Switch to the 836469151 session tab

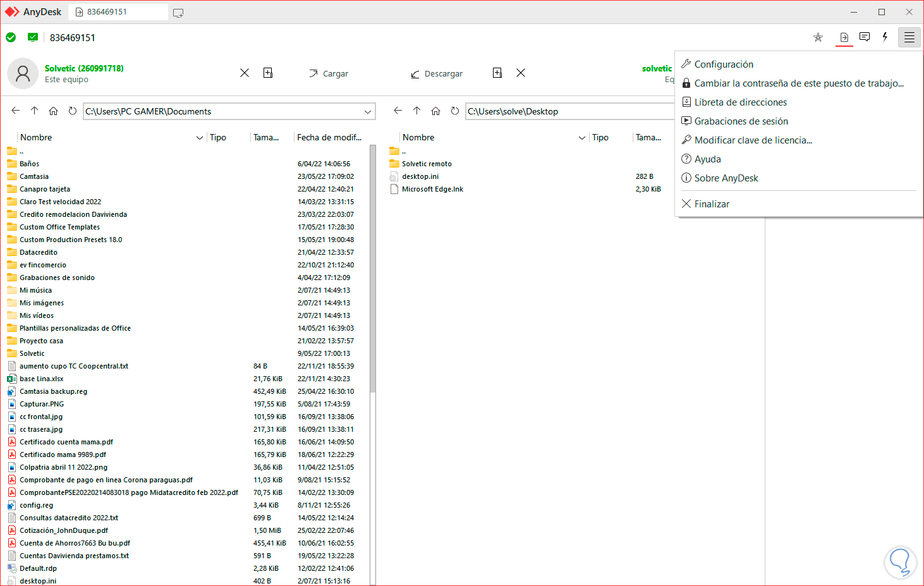coord(118,12)
